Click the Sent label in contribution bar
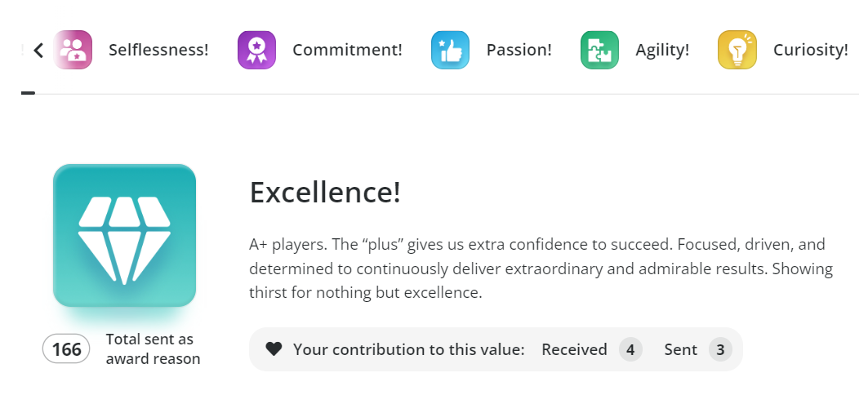868x395 pixels. pos(681,349)
